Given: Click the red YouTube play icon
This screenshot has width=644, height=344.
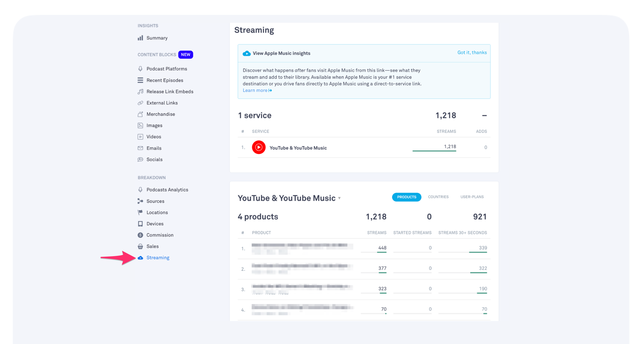Looking at the screenshot, I should tap(259, 147).
